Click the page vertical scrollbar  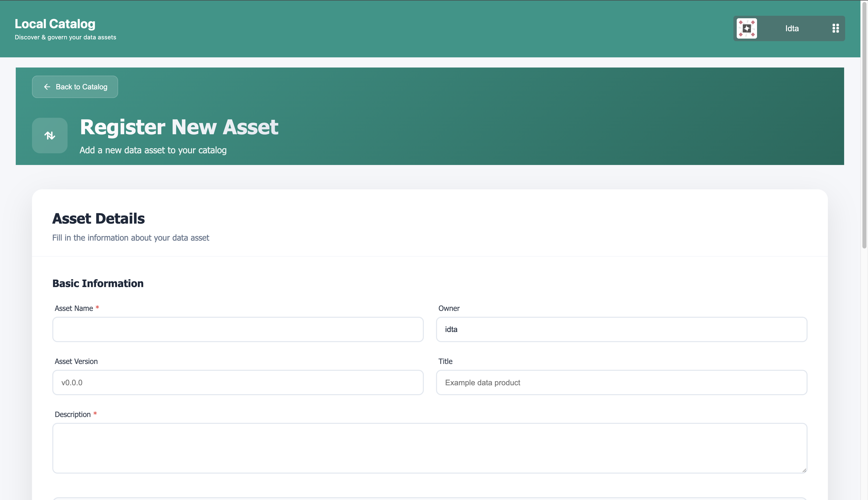point(864,125)
